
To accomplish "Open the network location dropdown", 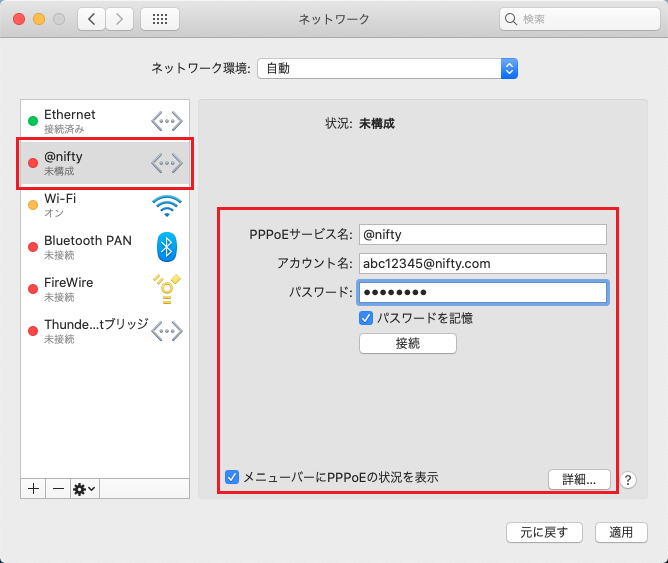I will tap(388, 69).
